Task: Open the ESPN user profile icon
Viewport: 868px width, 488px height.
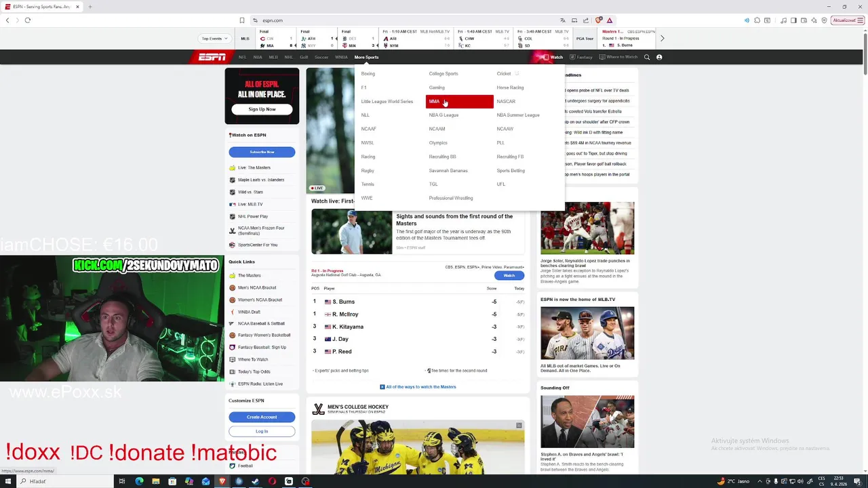Action: click(x=659, y=57)
